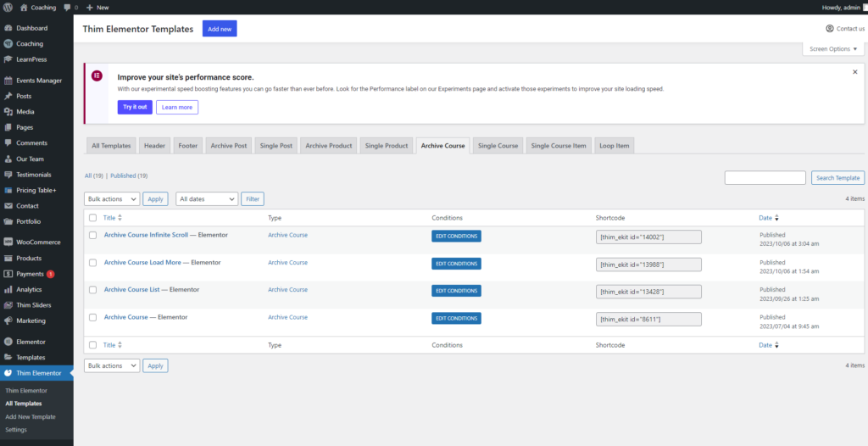Check the Archive Course List row checkbox
This screenshot has width=868, height=446.
[x=93, y=290]
